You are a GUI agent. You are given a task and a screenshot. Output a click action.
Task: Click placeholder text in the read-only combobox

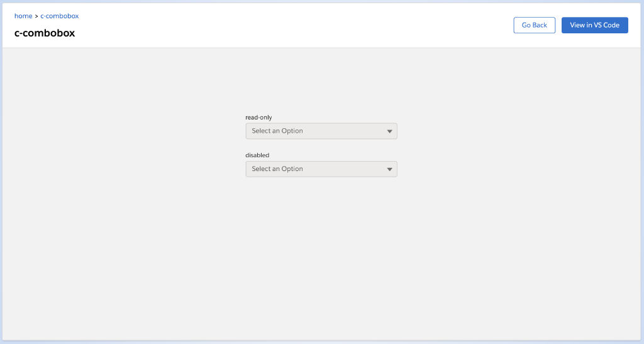tap(277, 131)
